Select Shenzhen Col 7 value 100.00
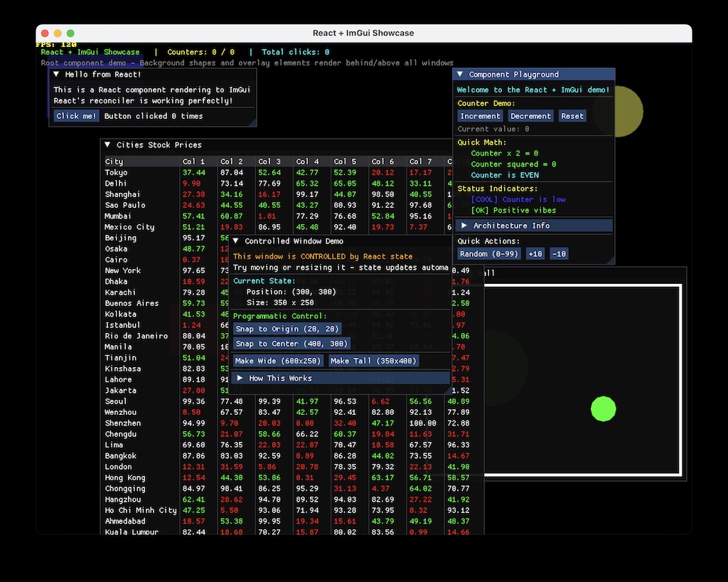The image size is (728, 582). click(423, 423)
